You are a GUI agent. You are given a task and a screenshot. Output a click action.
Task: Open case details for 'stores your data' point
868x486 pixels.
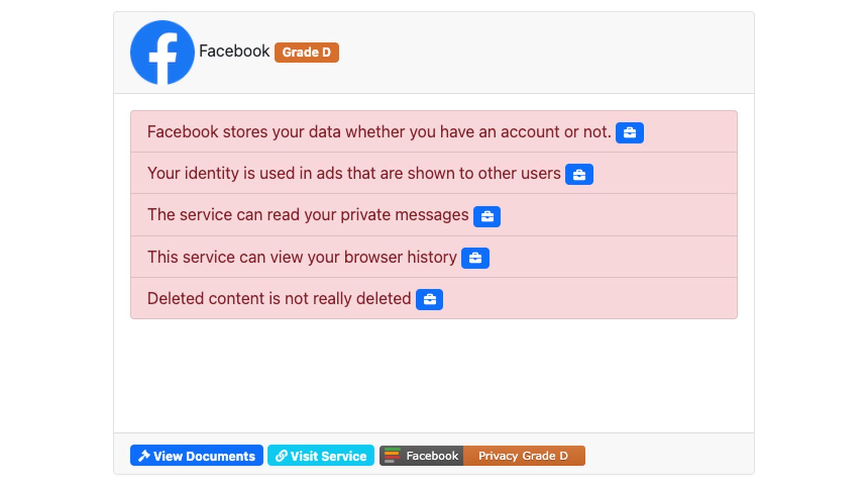click(629, 132)
